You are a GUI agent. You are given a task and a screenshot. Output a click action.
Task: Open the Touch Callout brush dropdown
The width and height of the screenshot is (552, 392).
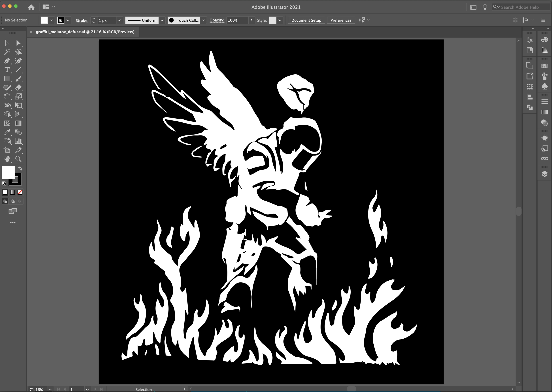click(203, 20)
